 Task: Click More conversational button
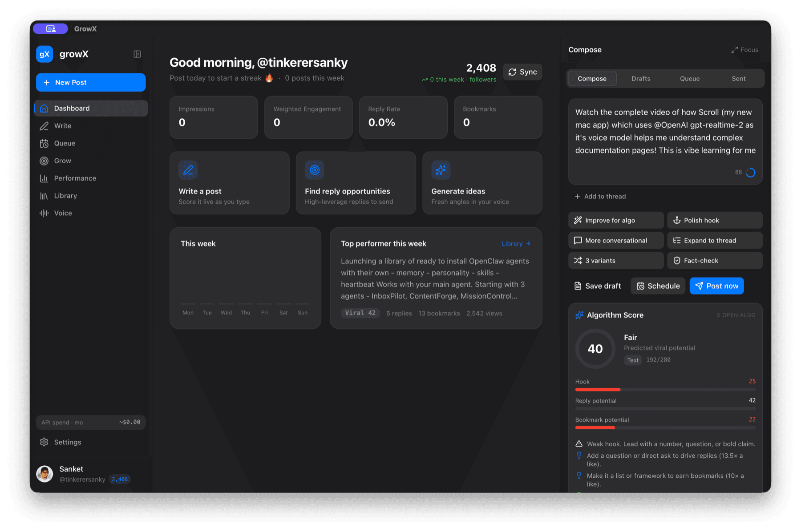616,241
